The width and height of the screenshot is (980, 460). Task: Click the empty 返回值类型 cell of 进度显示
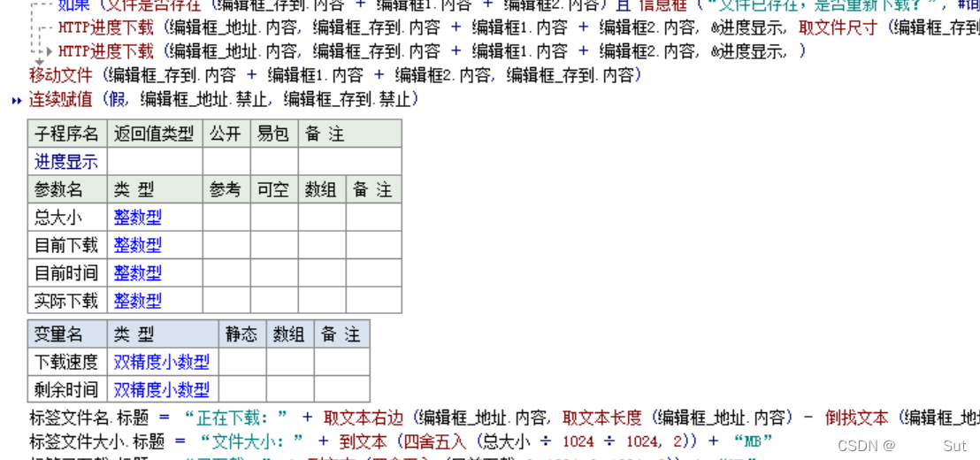tap(155, 161)
